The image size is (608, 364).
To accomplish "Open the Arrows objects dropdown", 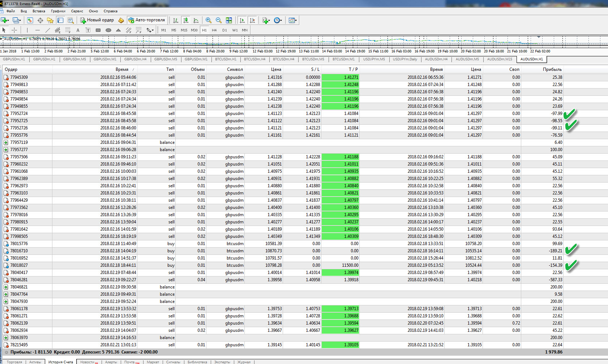I will (150, 30).
